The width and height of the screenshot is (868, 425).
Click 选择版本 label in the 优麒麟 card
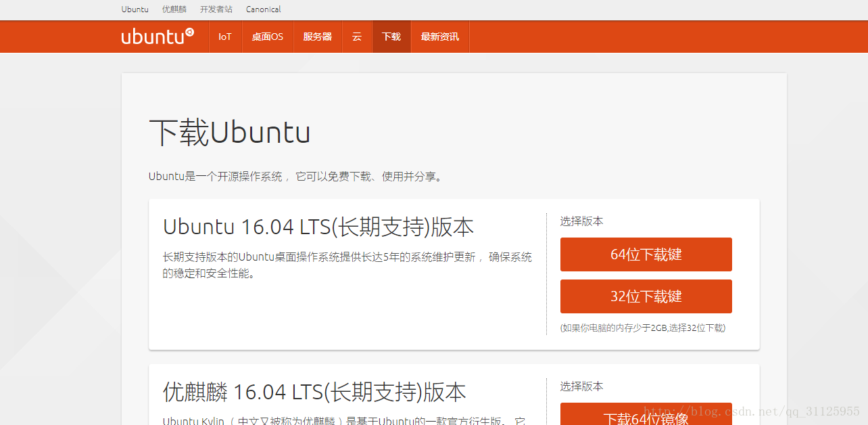pyautogui.click(x=581, y=386)
